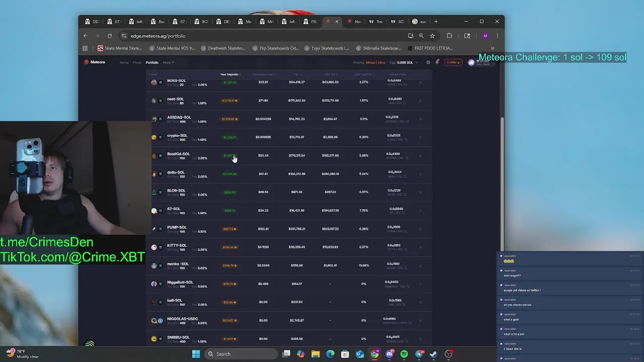This screenshot has width=644, height=362.
Task: Open the Chrome profile M avatar
Action: (485, 36)
